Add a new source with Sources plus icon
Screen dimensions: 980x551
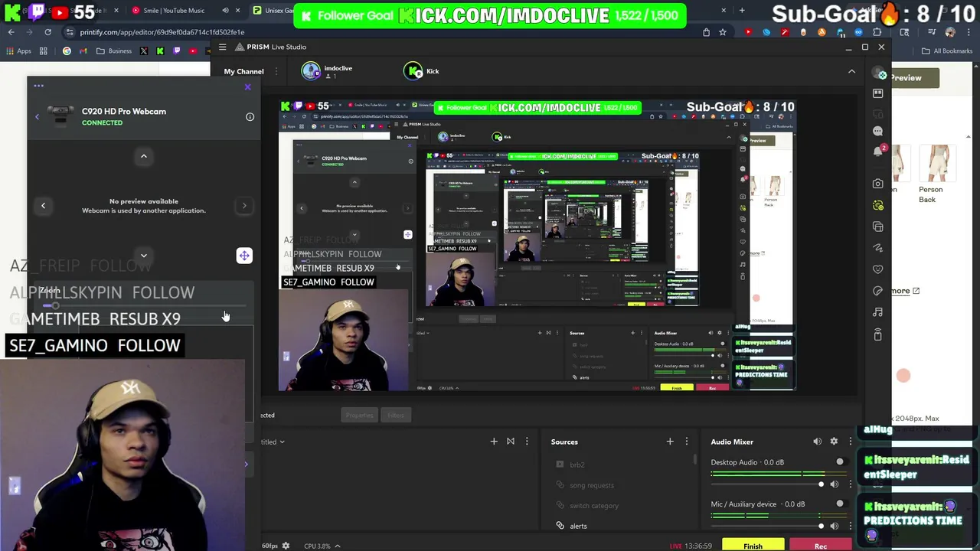pos(670,442)
